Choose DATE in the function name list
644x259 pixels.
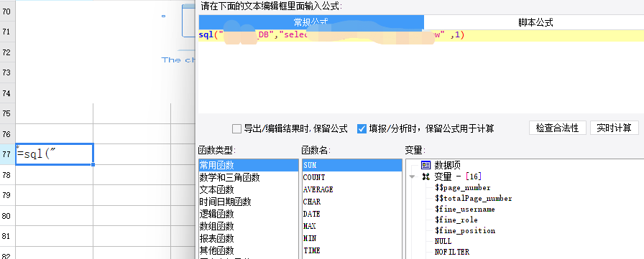point(352,214)
